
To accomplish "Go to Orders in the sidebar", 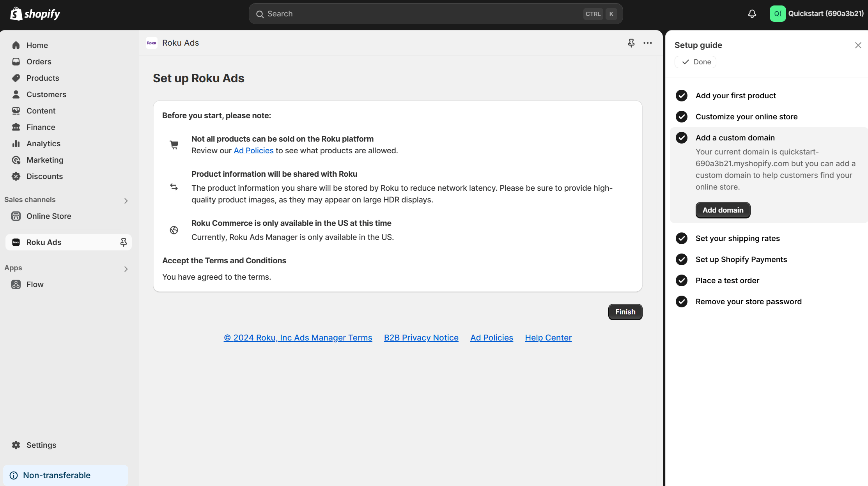I will click(39, 62).
